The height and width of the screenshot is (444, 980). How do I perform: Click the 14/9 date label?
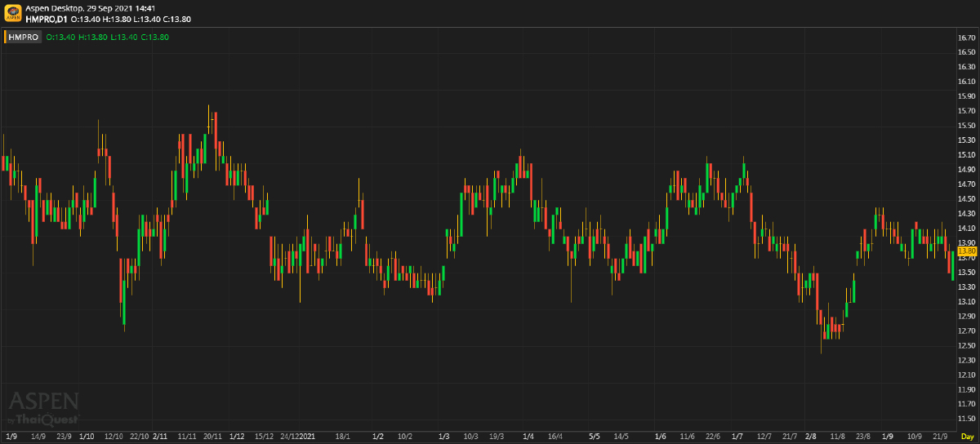38,437
